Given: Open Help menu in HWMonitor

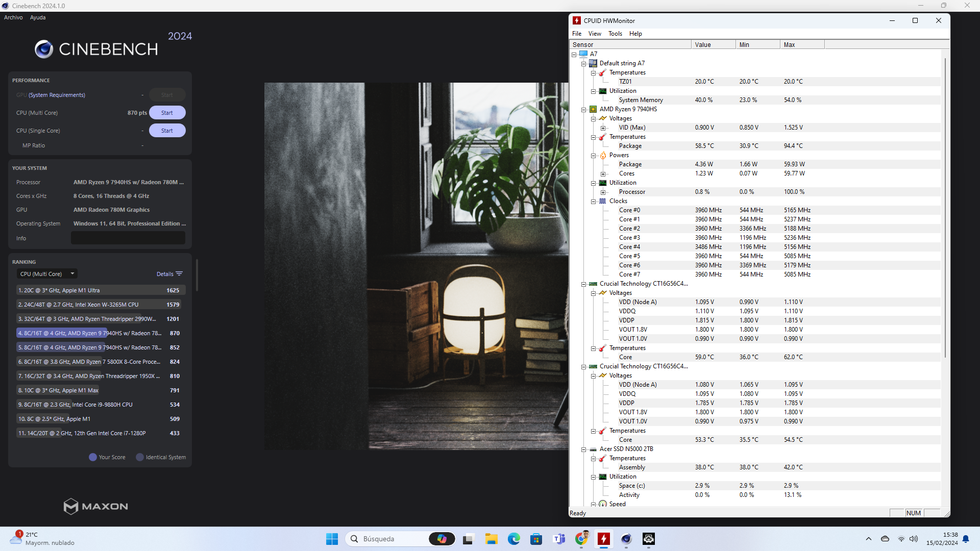Looking at the screenshot, I should tap(635, 34).
